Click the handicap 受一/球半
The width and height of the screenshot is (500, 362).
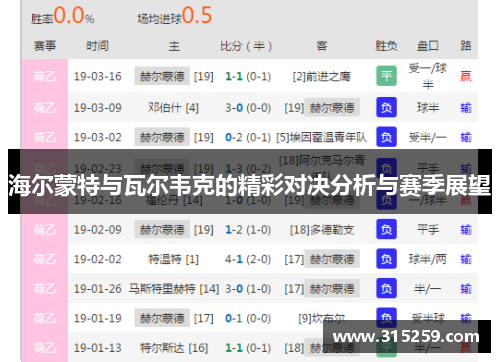[x=428, y=76]
